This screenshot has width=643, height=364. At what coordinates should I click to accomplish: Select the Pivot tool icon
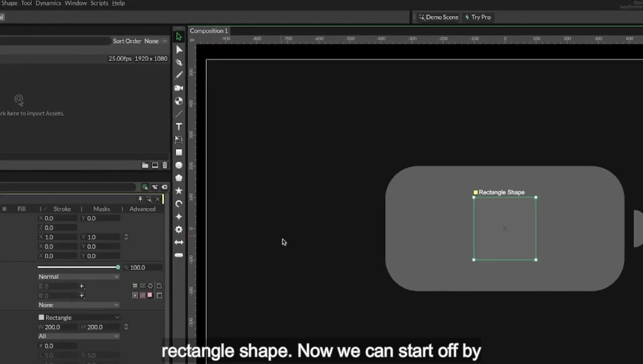coord(179,101)
